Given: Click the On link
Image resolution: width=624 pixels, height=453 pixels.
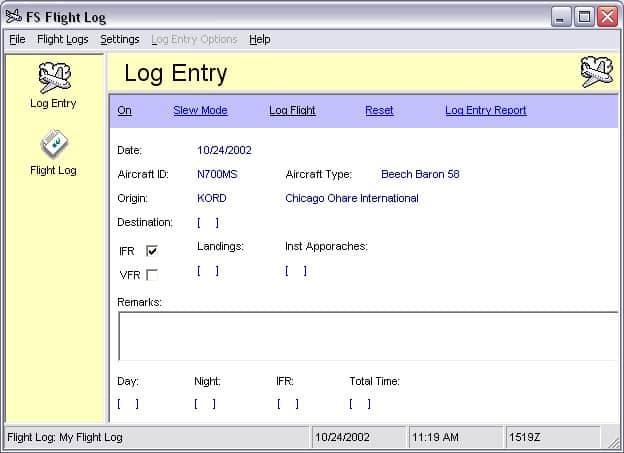Looking at the screenshot, I should pyautogui.click(x=124, y=111).
